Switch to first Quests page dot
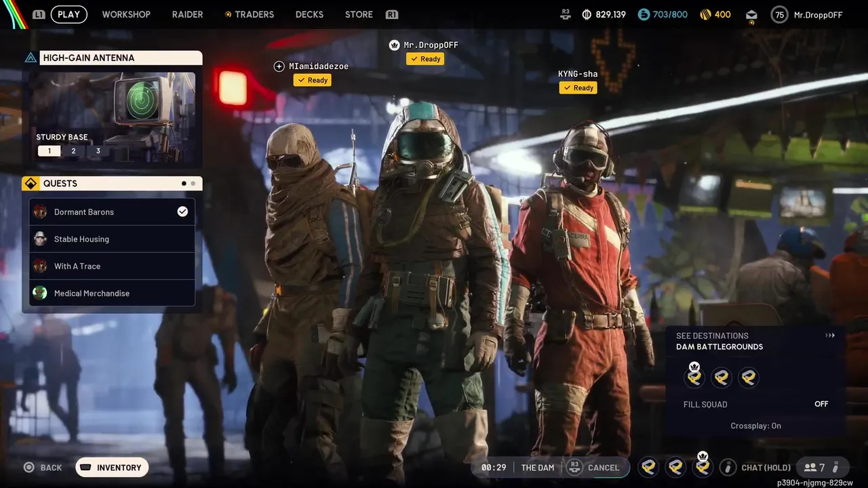868x488 pixels. 184,184
